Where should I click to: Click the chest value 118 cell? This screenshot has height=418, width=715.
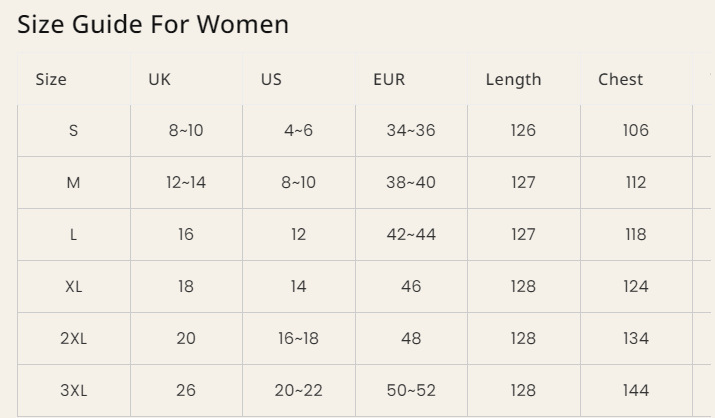click(x=636, y=235)
